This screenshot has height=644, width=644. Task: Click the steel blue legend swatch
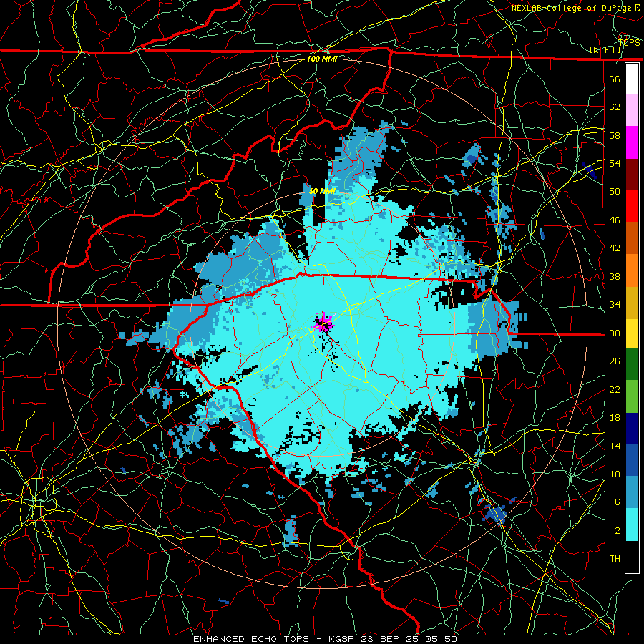632,492
